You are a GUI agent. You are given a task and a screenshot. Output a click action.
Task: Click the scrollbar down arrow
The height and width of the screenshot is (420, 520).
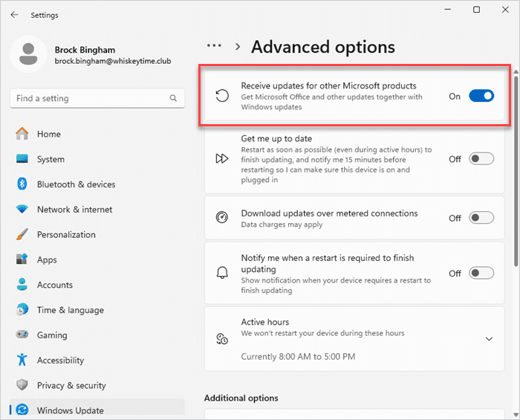[x=516, y=414]
